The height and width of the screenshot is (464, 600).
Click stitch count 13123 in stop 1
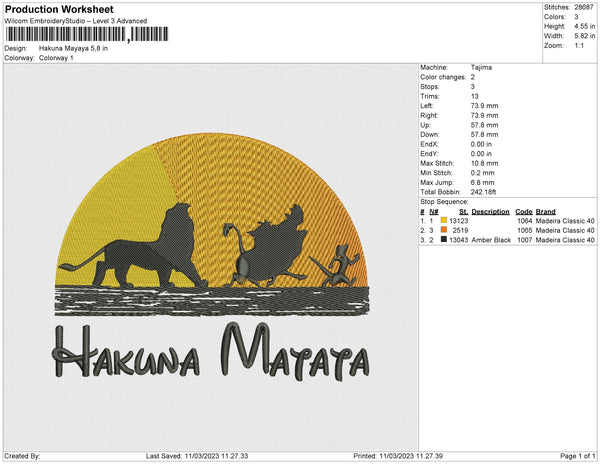pyautogui.click(x=458, y=221)
